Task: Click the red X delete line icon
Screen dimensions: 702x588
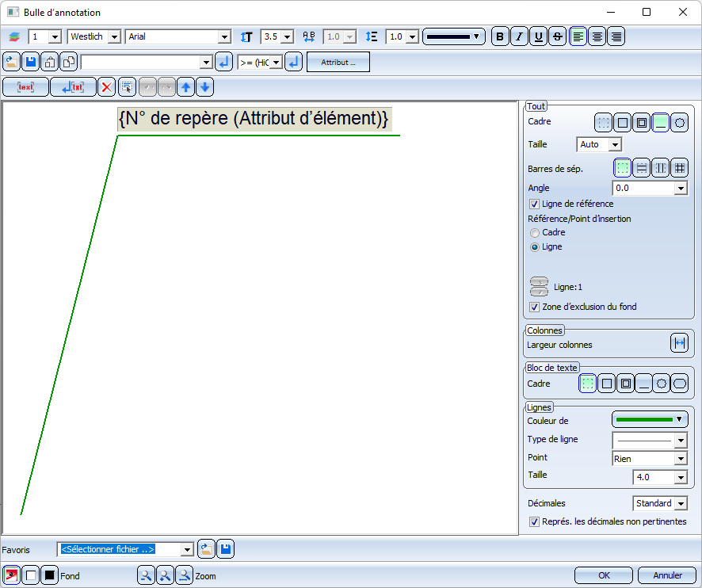Action: [106, 87]
